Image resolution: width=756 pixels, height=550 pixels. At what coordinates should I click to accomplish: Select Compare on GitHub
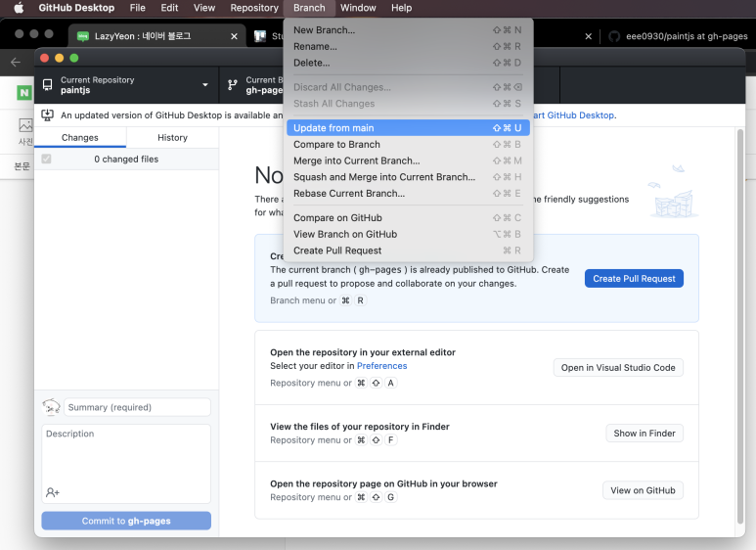(x=408, y=217)
